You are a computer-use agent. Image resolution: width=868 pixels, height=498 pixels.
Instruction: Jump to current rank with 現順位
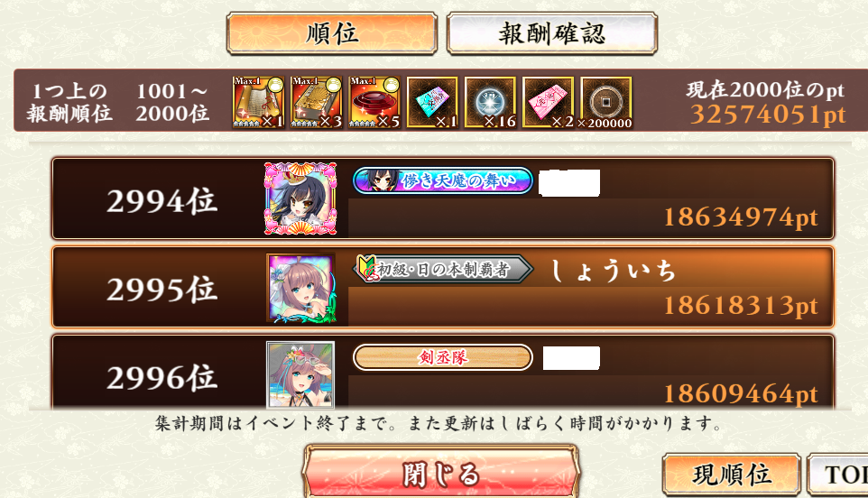click(732, 475)
